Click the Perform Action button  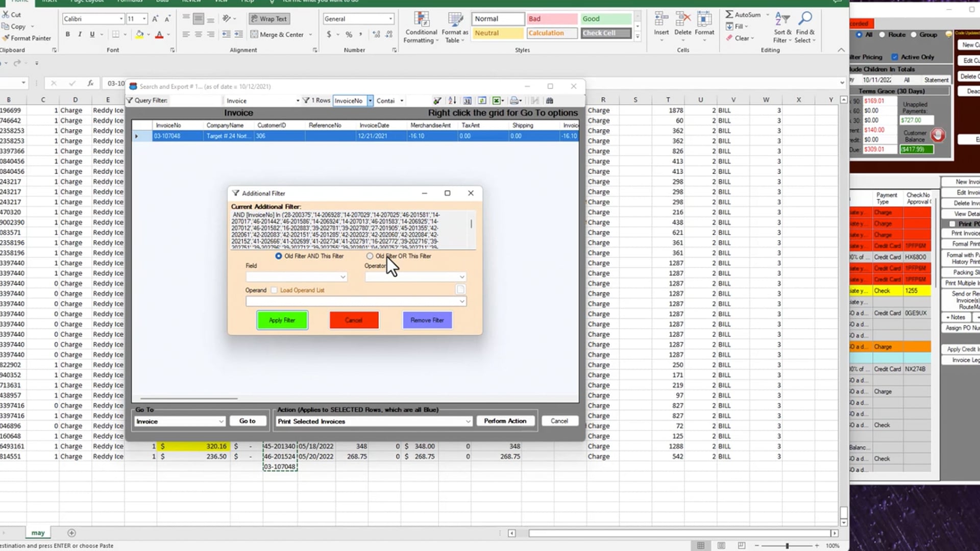505,421
